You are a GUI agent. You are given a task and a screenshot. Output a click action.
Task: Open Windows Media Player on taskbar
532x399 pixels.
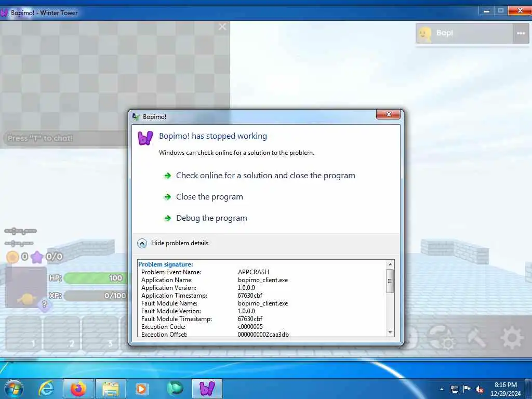click(142, 389)
